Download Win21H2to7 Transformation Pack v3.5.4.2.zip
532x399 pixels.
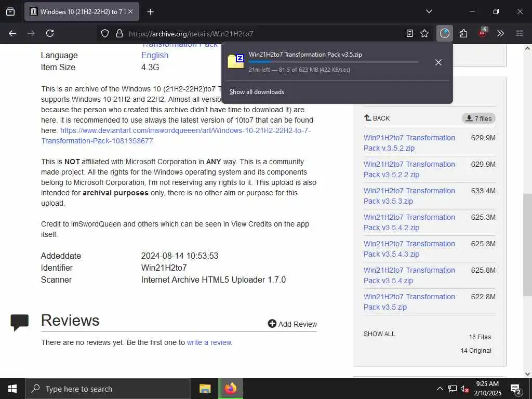[x=409, y=222]
